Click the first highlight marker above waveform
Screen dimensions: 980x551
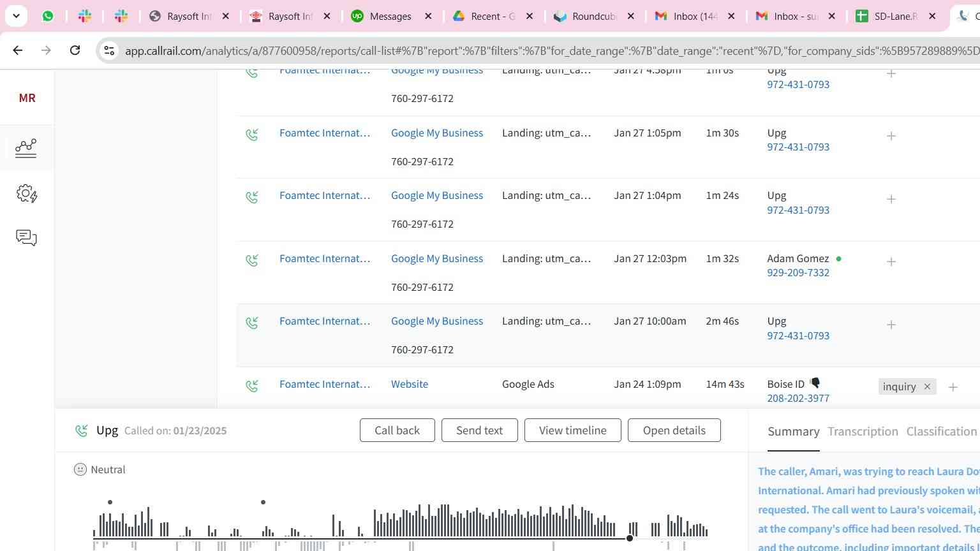(x=110, y=503)
